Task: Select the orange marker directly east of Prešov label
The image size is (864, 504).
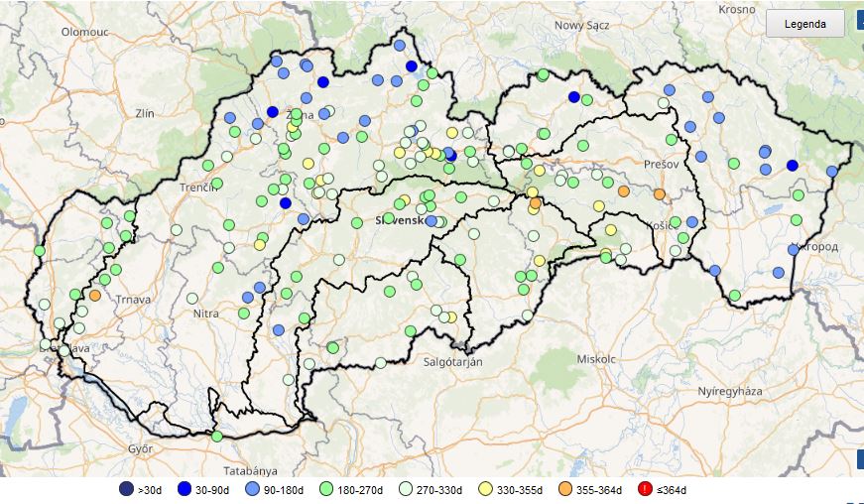Action: tap(660, 193)
